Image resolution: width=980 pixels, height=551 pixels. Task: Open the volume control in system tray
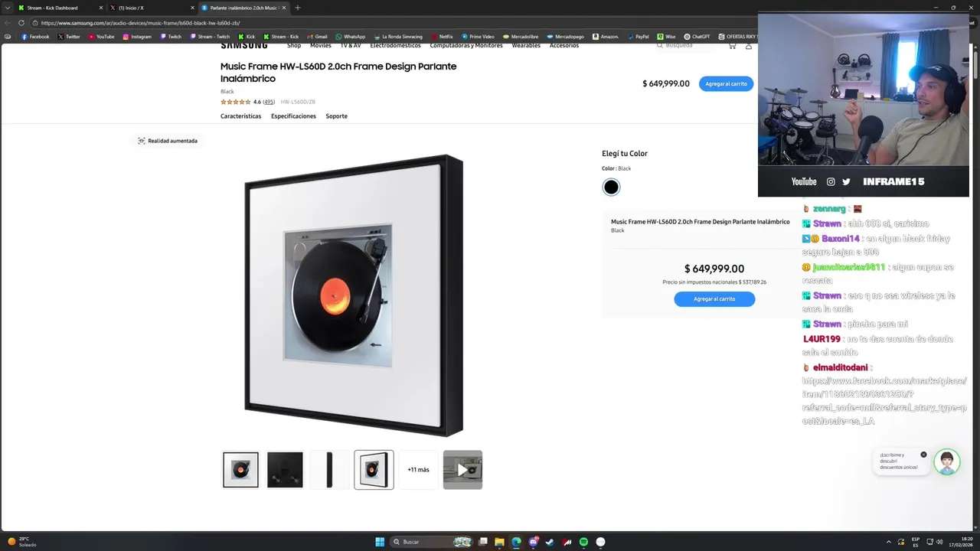939,542
